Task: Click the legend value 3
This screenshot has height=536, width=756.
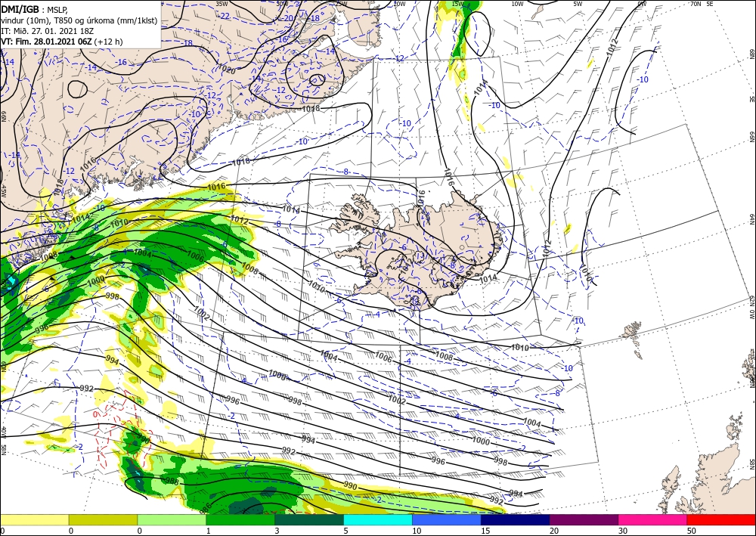Action: [x=277, y=531]
